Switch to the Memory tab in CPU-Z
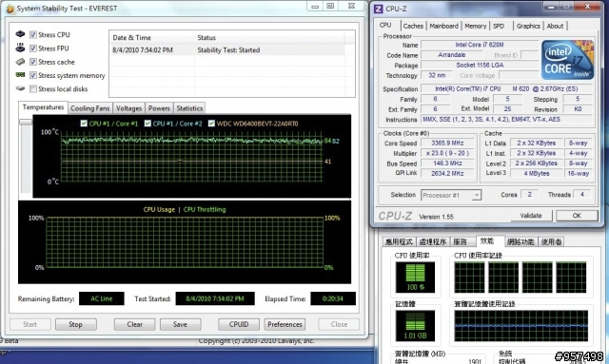 point(476,26)
